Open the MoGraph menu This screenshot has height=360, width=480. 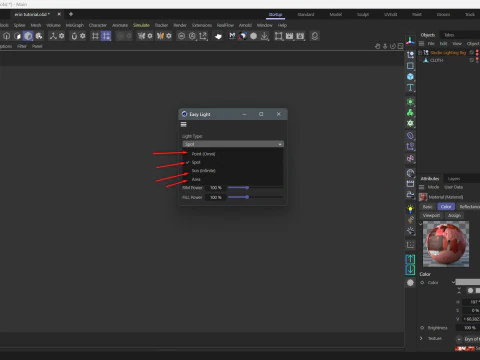tap(75, 25)
